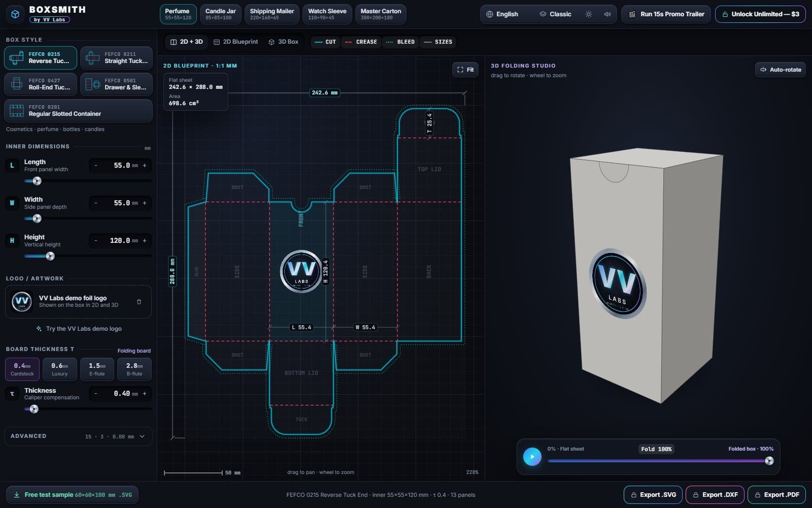This screenshot has width=812, height=508.
Task: Switch to 2D + 3D view tab
Action: pos(186,42)
